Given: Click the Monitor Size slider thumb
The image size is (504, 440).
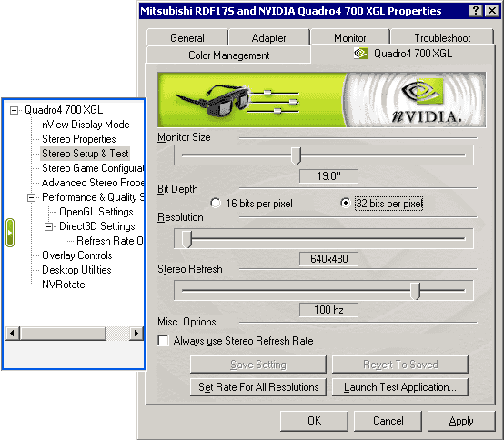Looking at the screenshot, I should pyautogui.click(x=296, y=155).
